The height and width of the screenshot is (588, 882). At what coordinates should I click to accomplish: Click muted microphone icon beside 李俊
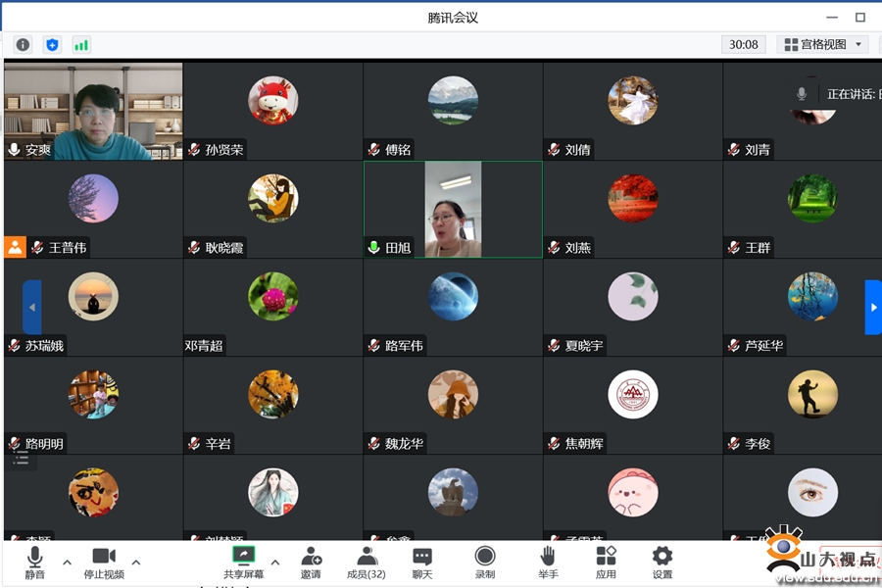(x=733, y=443)
